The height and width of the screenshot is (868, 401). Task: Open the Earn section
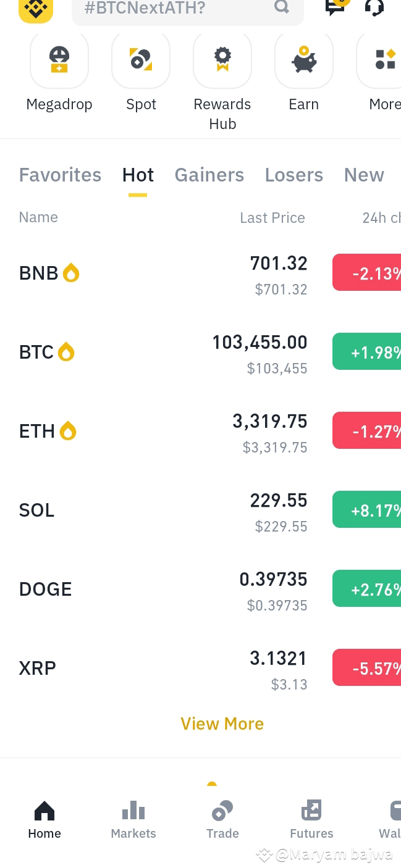[x=303, y=59]
